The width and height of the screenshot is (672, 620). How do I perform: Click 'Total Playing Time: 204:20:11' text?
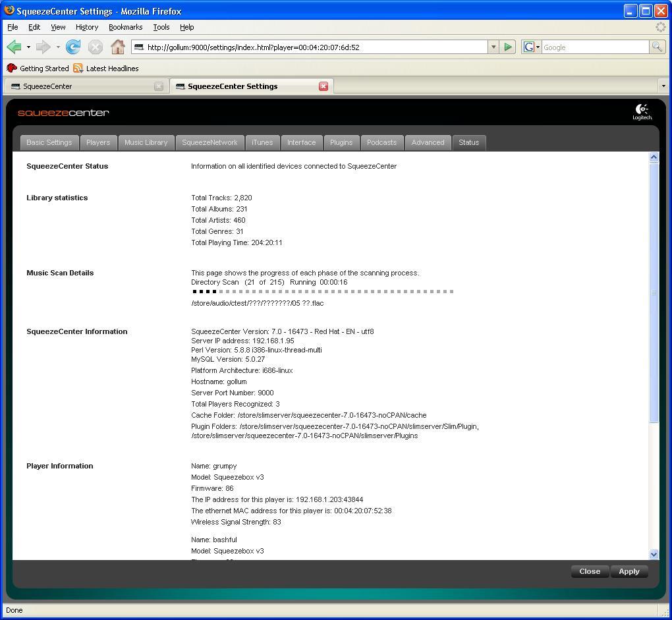coord(237,242)
